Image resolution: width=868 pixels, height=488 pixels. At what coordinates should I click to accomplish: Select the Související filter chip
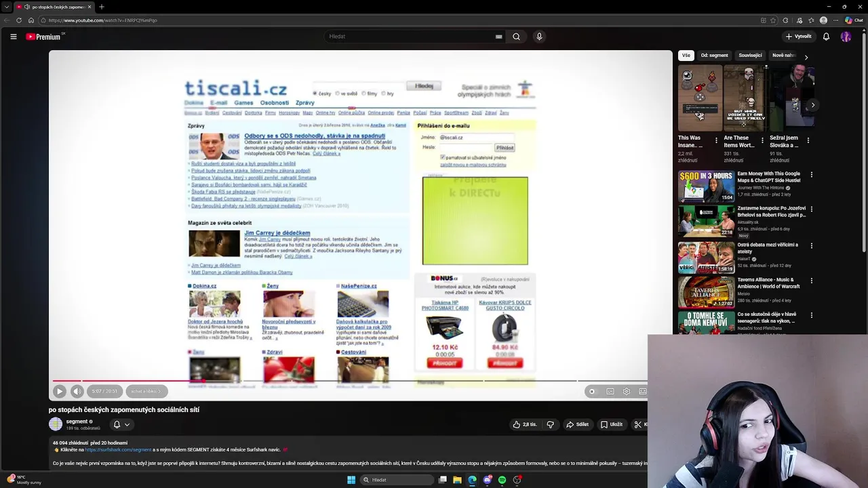click(x=750, y=56)
